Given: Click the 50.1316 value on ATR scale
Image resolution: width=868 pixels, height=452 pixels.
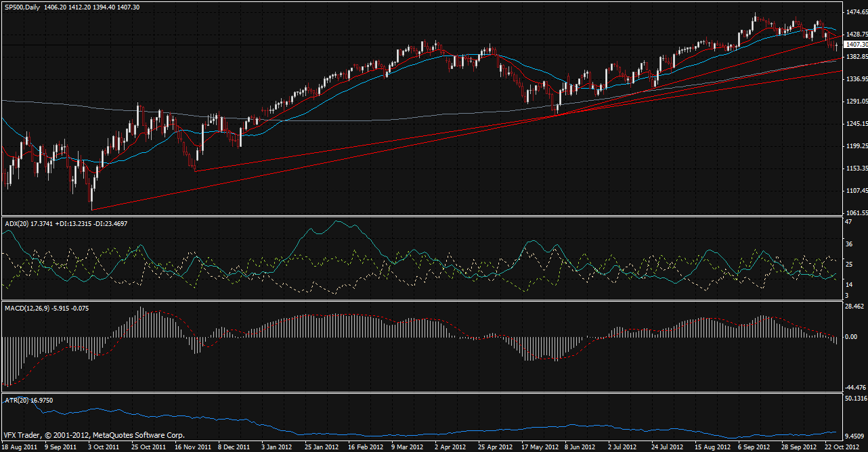Looking at the screenshot, I should 856,399.
